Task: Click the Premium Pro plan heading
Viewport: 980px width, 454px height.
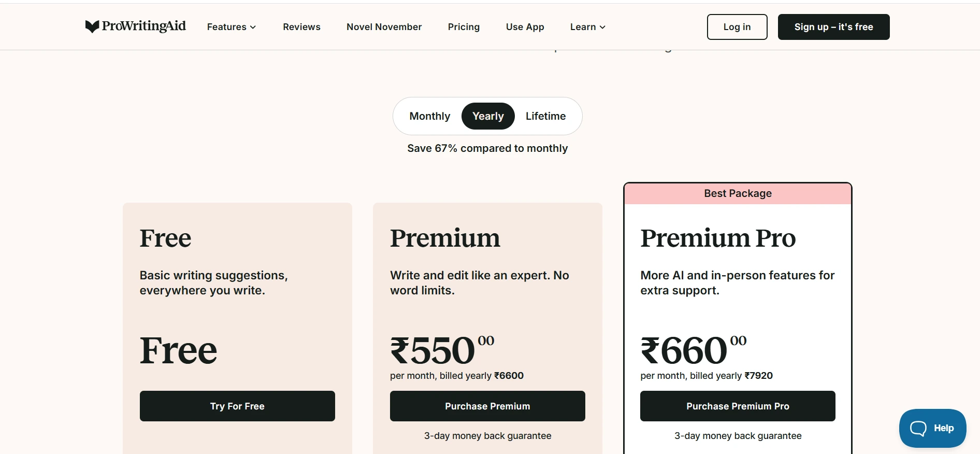Action: pyautogui.click(x=718, y=238)
